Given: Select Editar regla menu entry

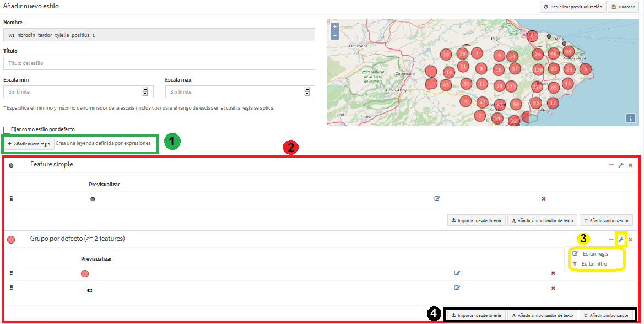Looking at the screenshot, I should pos(591,254).
